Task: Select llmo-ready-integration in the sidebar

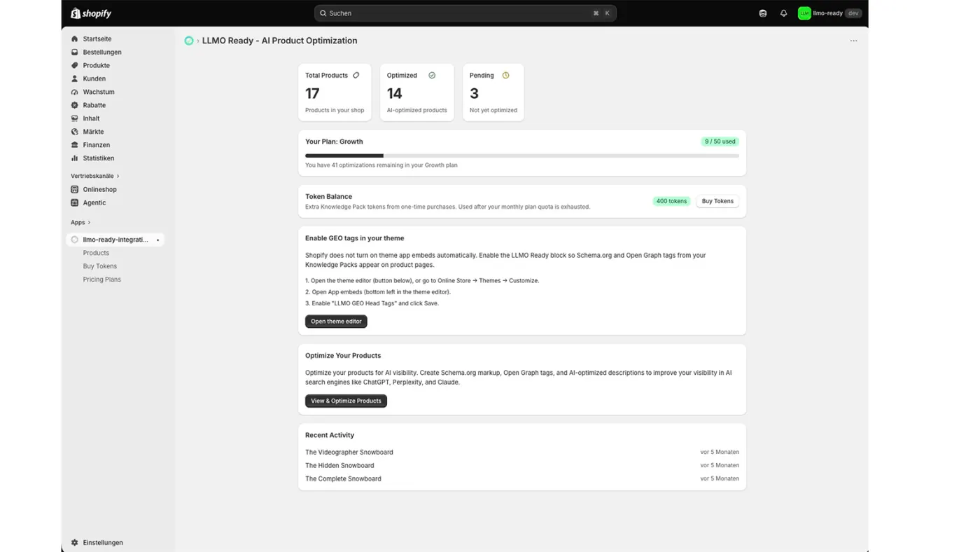Action: coord(115,240)
